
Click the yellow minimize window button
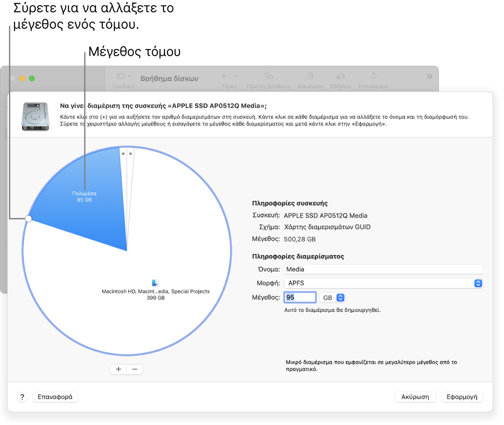[x=22, y=78]
